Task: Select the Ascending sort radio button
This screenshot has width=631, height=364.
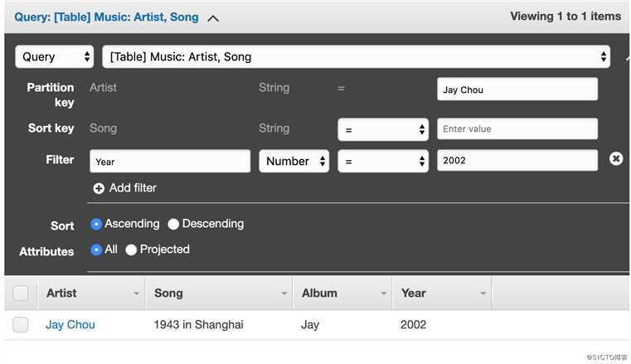Action: [x=96, y=224]
